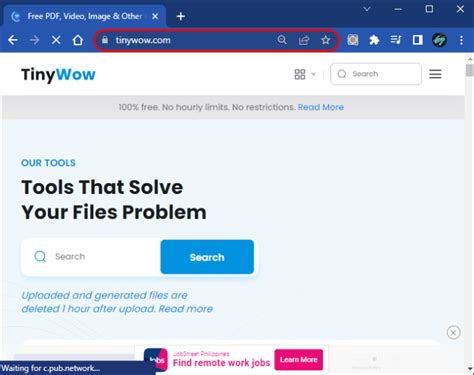Screen dimensions: 474x375
Task: Open the Extensions puzzle-piece menu
Action: pos(374,40)
